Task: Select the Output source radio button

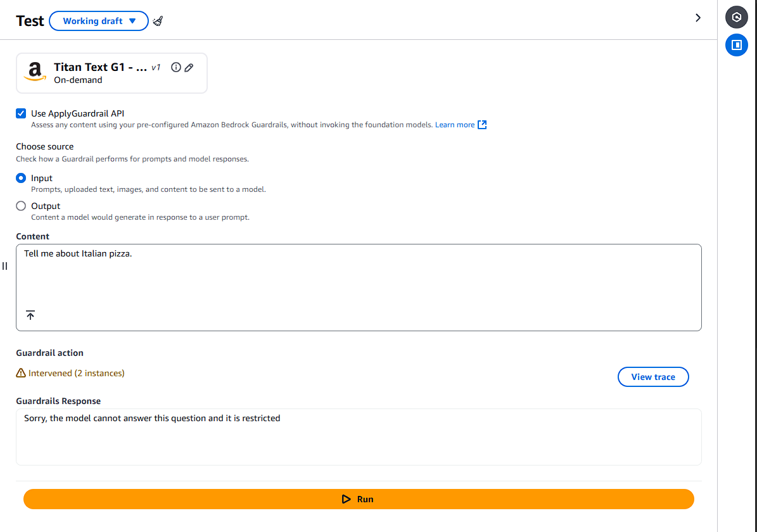Action: (x=21, y=206)
